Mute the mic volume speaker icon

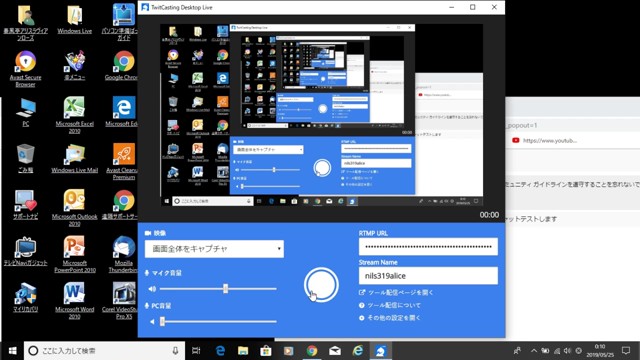152,289
